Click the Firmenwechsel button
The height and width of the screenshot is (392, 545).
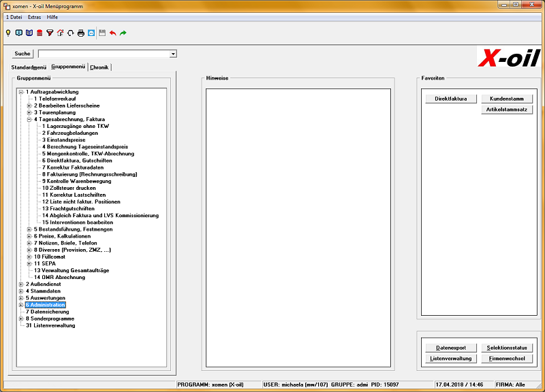point(507,359)
